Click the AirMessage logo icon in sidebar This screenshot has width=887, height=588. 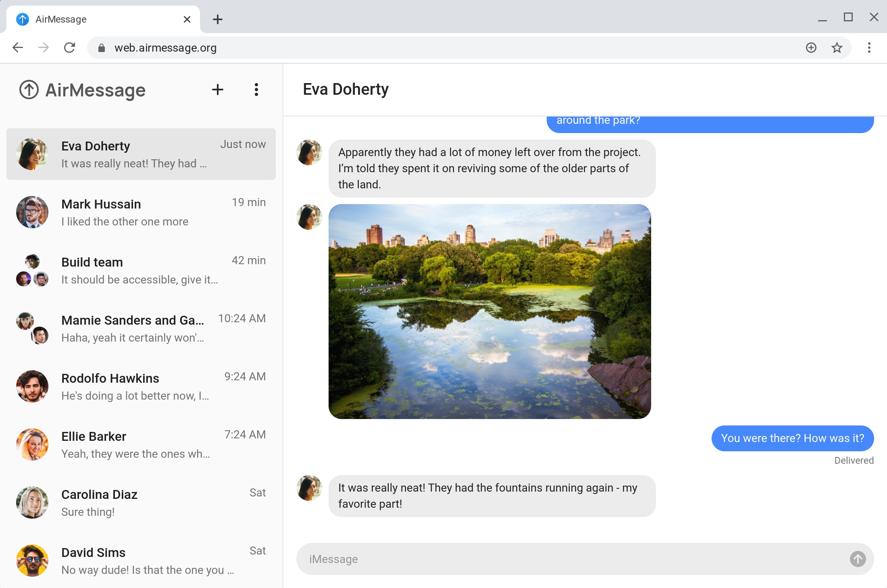pyautogui.click(x=29, y=90)
